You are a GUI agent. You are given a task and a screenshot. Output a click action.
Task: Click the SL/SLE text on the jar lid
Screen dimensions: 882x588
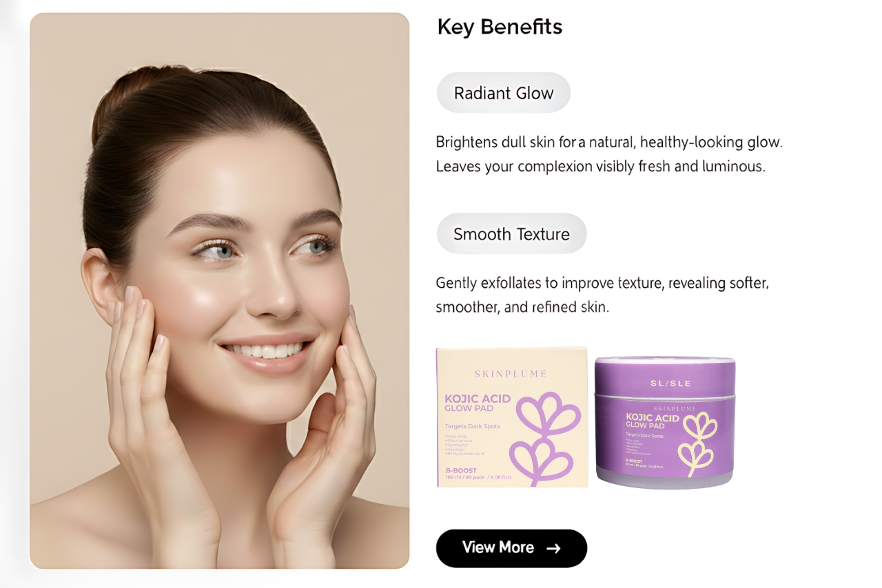pyautogui.click(x=670, y=383)
